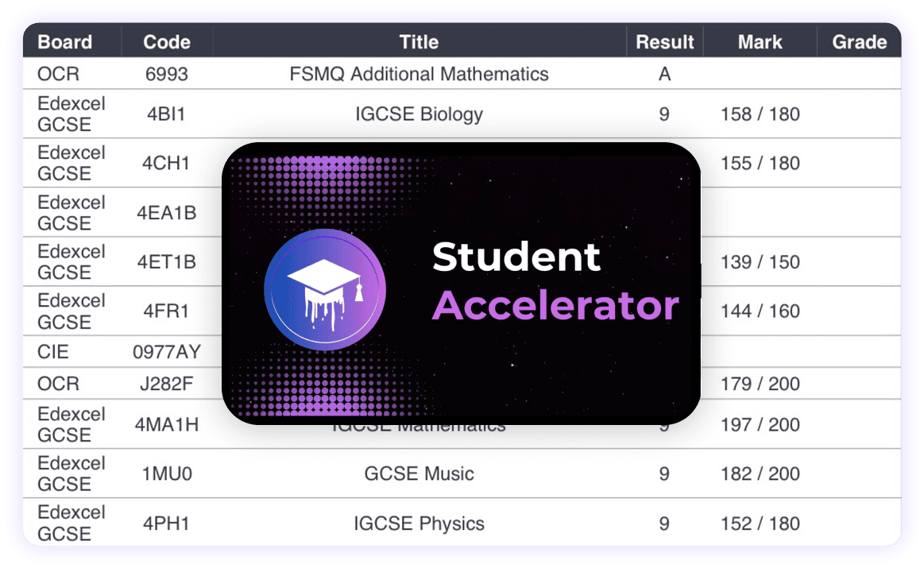Click the Code column header
The image size is (924, 568).
point(167,42)
